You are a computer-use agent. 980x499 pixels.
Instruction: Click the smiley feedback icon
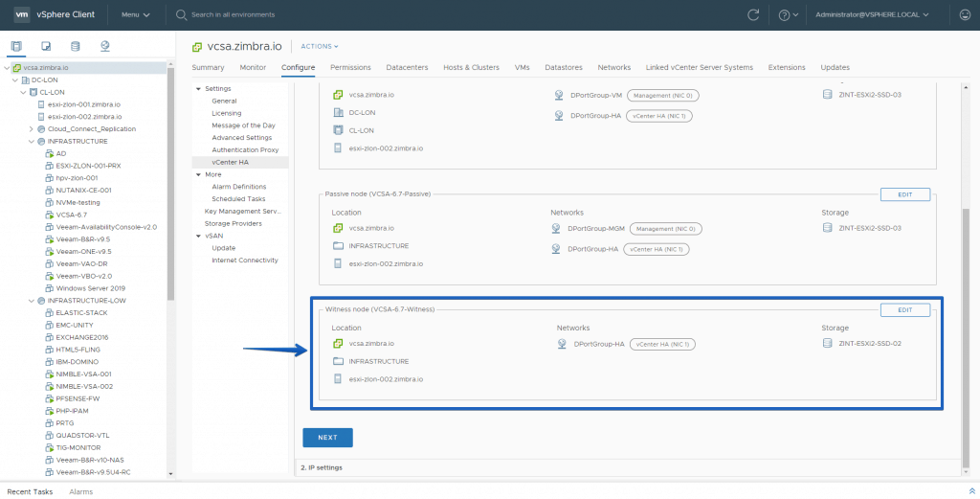[x=965, y=15]
